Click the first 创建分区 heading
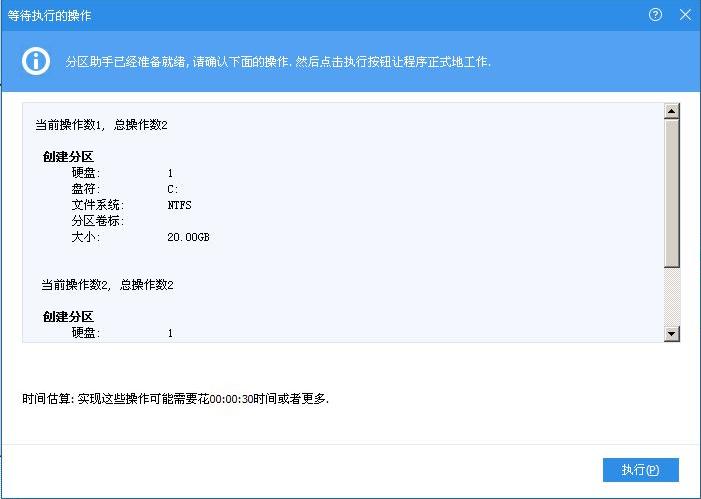 (68, 157)
